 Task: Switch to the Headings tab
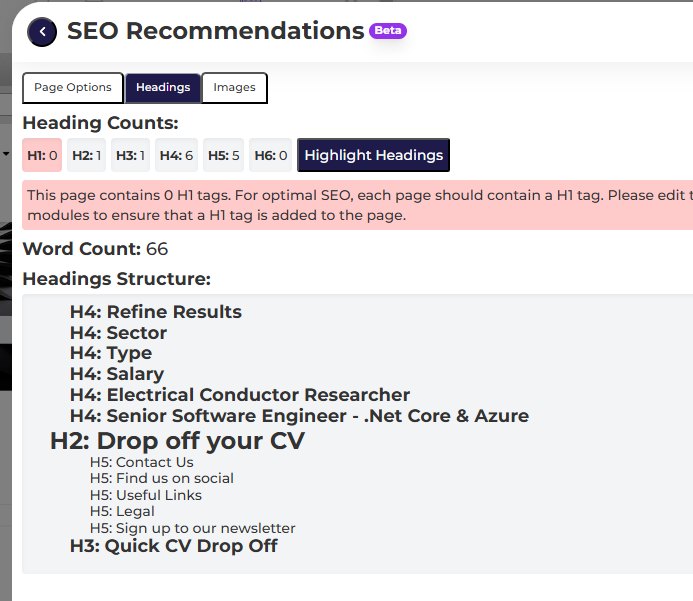[x=163, y=87]
